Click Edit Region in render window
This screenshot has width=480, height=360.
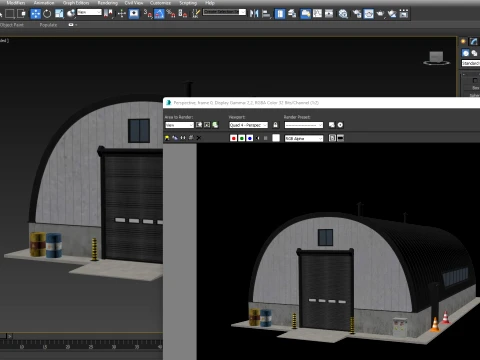tap(199, 125)
